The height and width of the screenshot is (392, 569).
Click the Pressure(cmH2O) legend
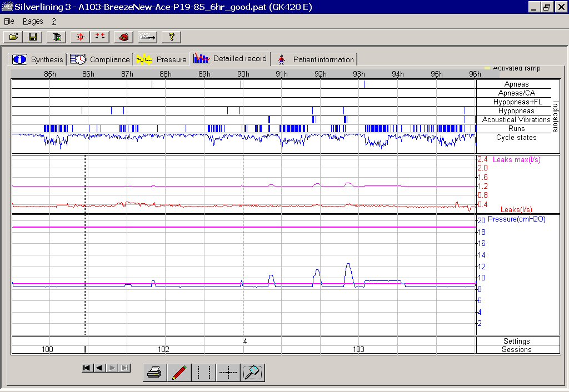click(517, 219)
